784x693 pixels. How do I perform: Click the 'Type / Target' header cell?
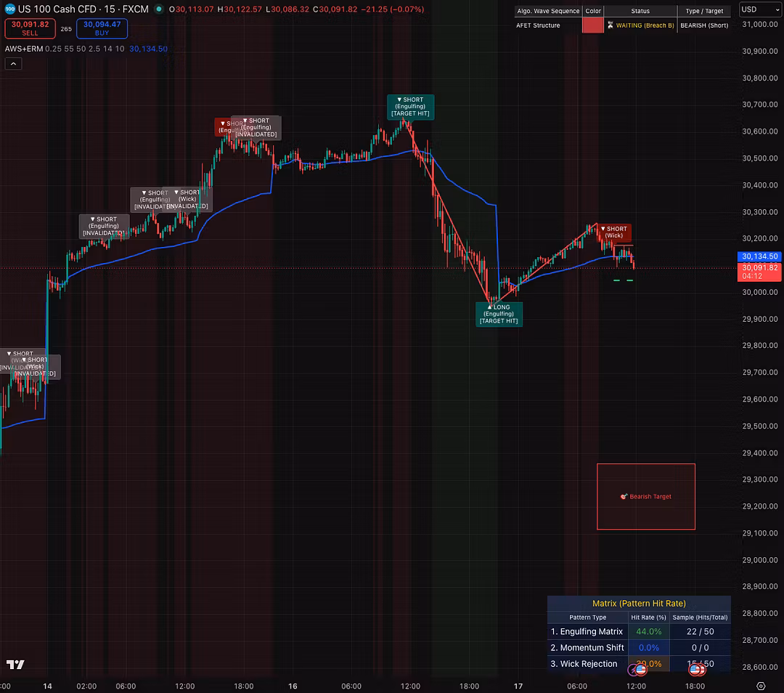click(704, 11)
